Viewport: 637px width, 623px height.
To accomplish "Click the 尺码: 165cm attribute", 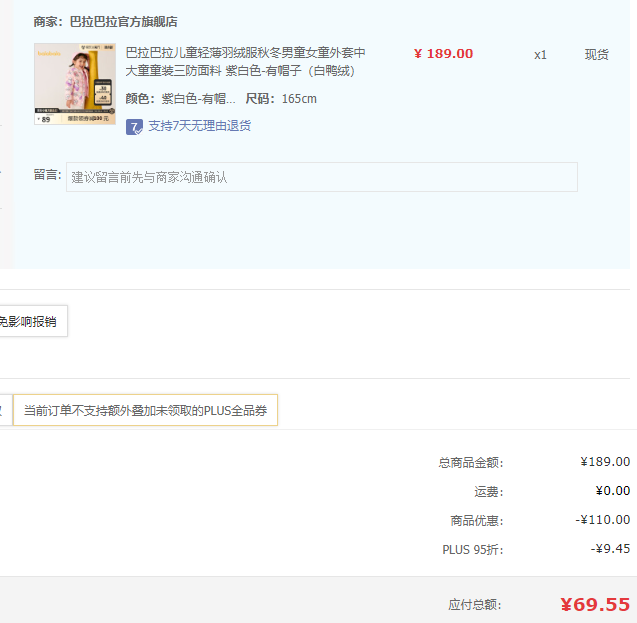I will [281, 99].
